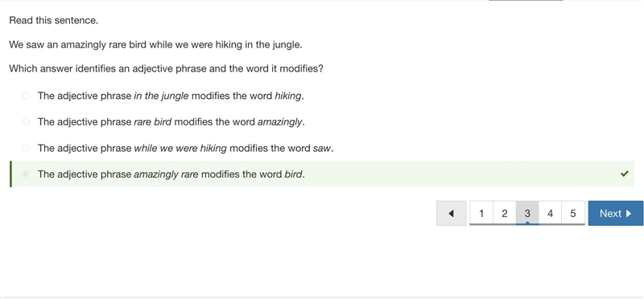Go to the Next question
This screenshot has width=644, height=299.
(615, 213)
